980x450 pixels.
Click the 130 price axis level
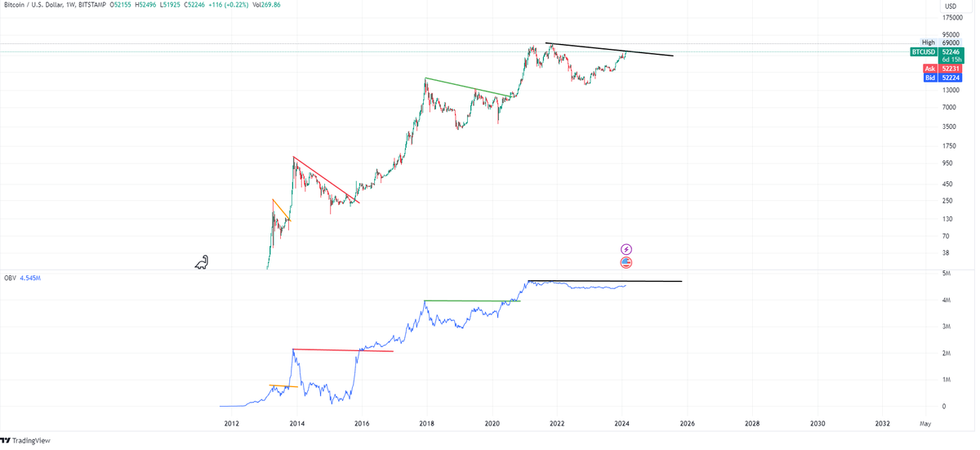[x=947, y=218]
